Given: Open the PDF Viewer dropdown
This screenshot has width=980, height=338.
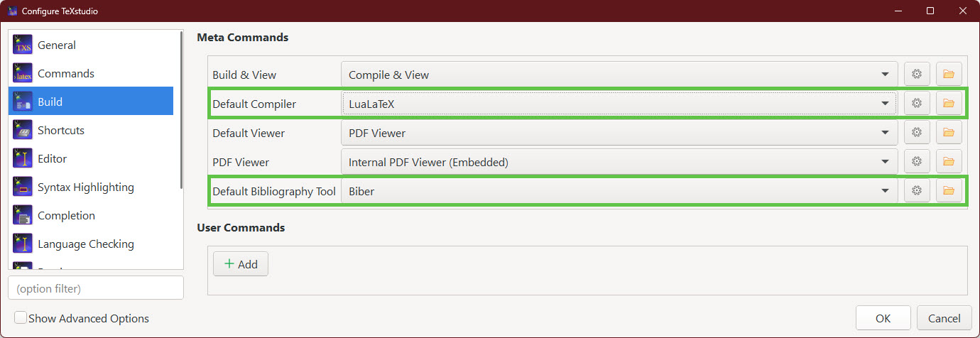Looking at the screenshot, I should [619, 162].
